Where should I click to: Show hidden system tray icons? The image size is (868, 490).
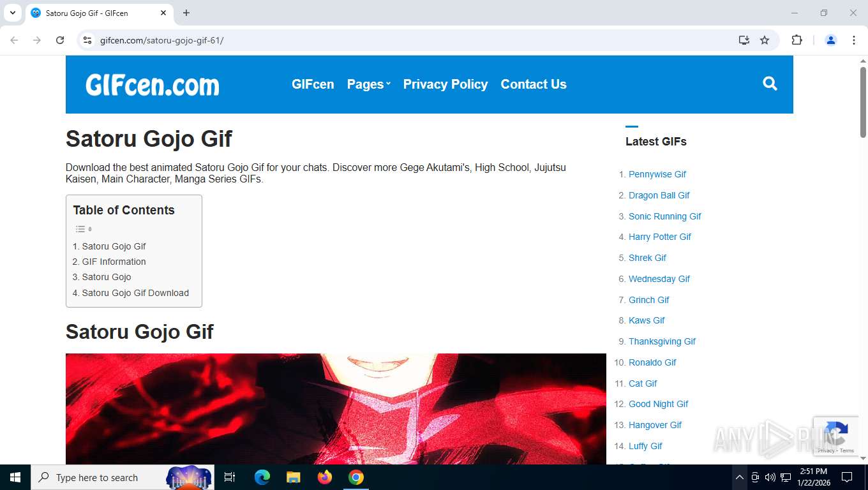tap(739, 477)
